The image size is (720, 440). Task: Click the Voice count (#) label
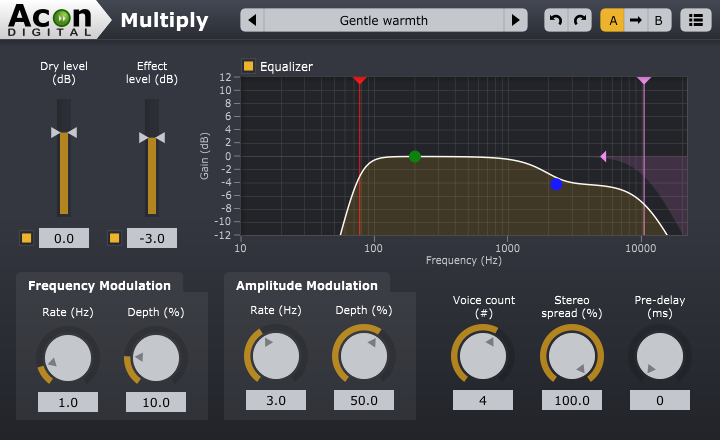click(x=484, y=306)
